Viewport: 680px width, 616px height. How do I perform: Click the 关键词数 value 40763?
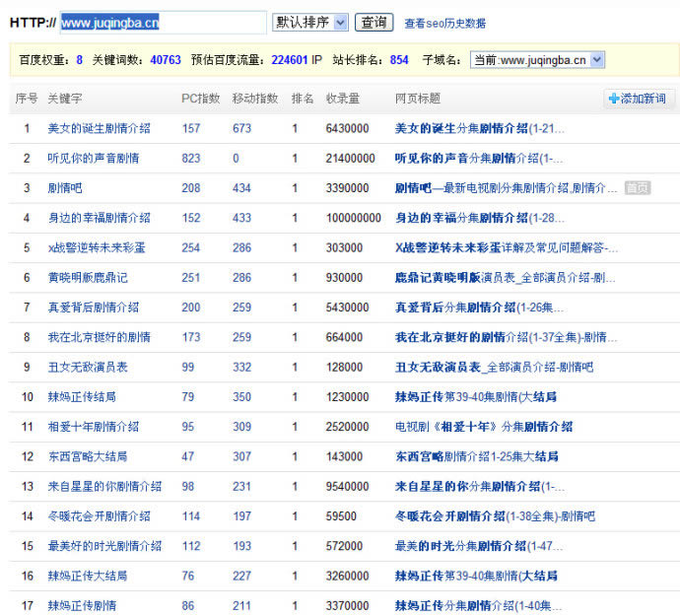(x=166, y=60)
